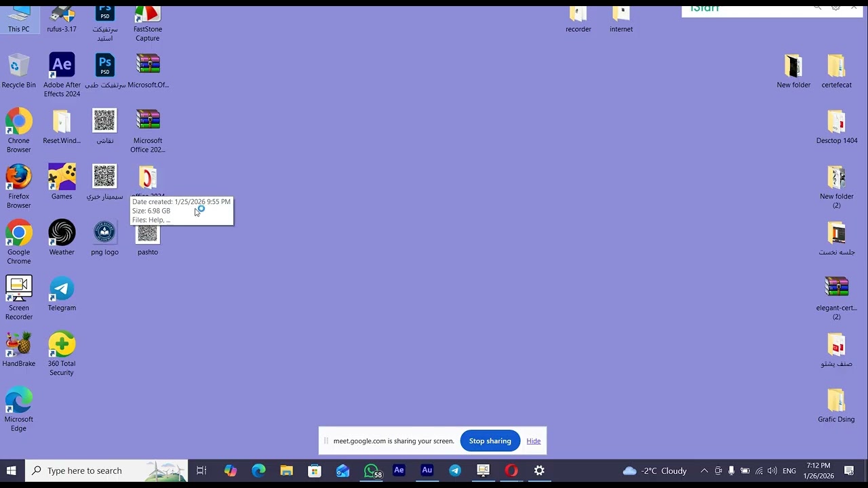Image resolution: width=868 pixels, height=488 pixels.
Task: Open Microsoft Store from the taskbar
Action: 315,470
